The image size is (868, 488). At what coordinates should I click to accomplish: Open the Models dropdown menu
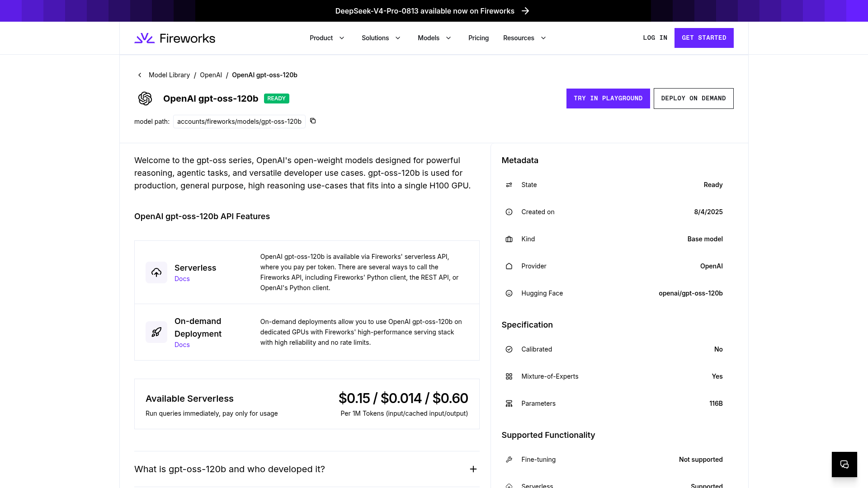[x=434, y=38]
